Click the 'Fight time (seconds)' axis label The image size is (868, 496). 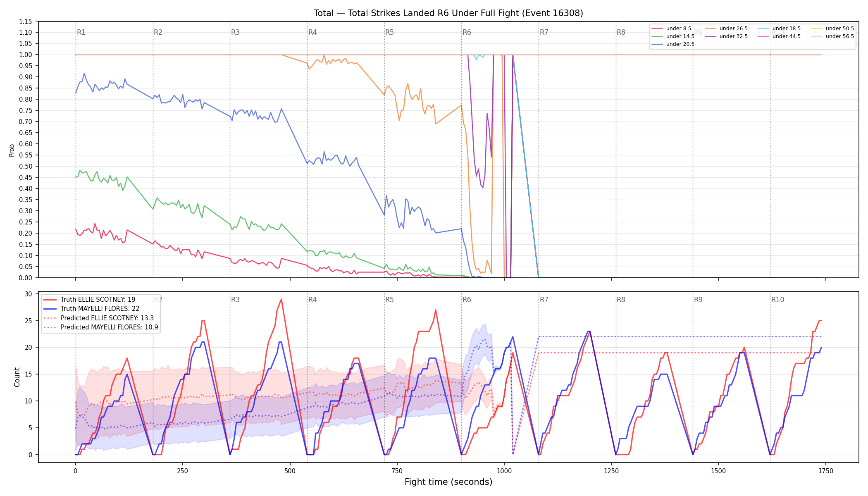[448, 482]
